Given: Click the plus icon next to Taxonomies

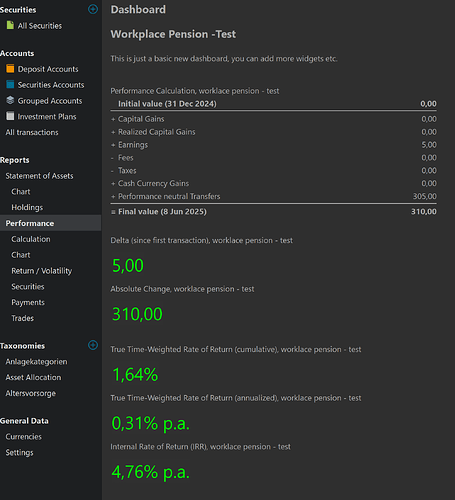Looking at the screenshot, I should point(93,345).
